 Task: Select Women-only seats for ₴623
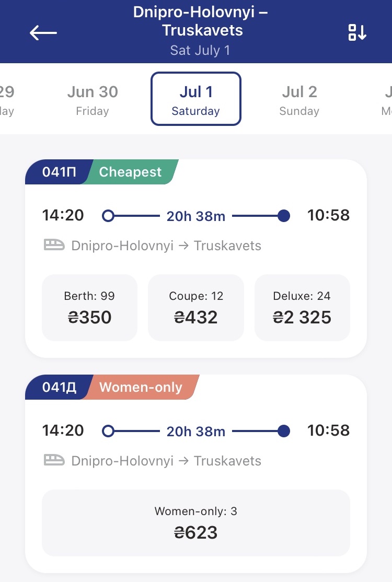196,522
